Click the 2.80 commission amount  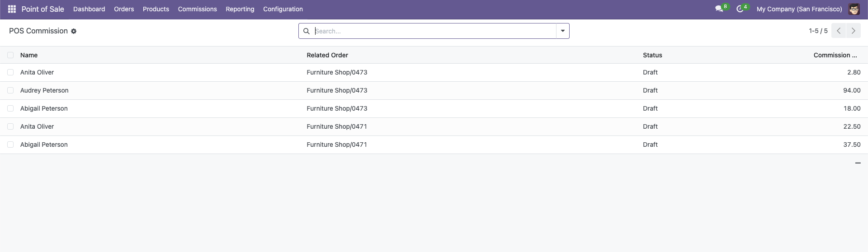[854, 72]
